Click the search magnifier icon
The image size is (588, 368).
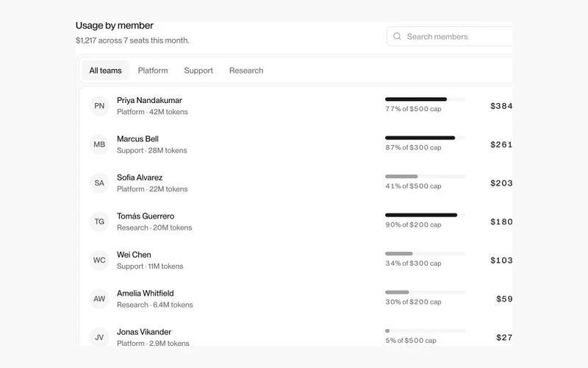pyautogui.click(x=397, y=36)
